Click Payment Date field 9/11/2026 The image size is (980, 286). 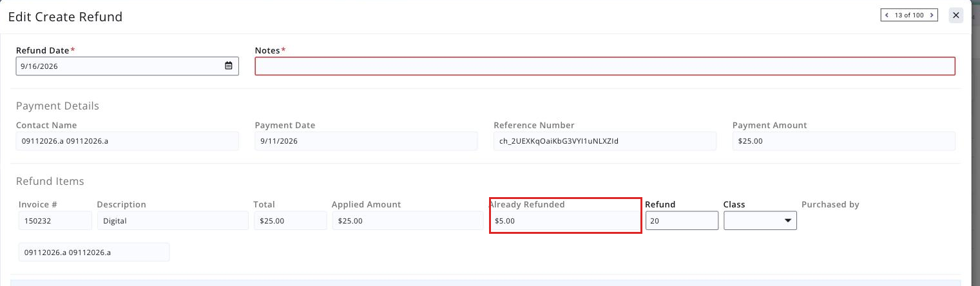pyautogui.click(x=367, y=141)
